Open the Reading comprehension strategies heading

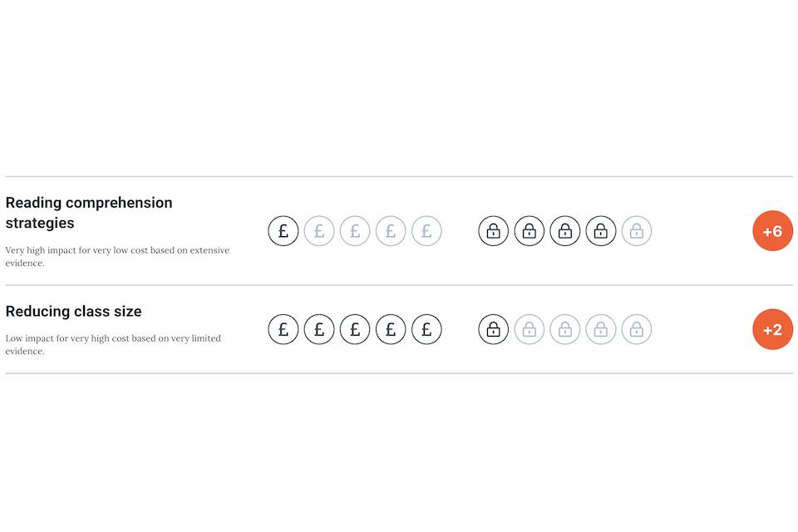[x=89, y=213]
